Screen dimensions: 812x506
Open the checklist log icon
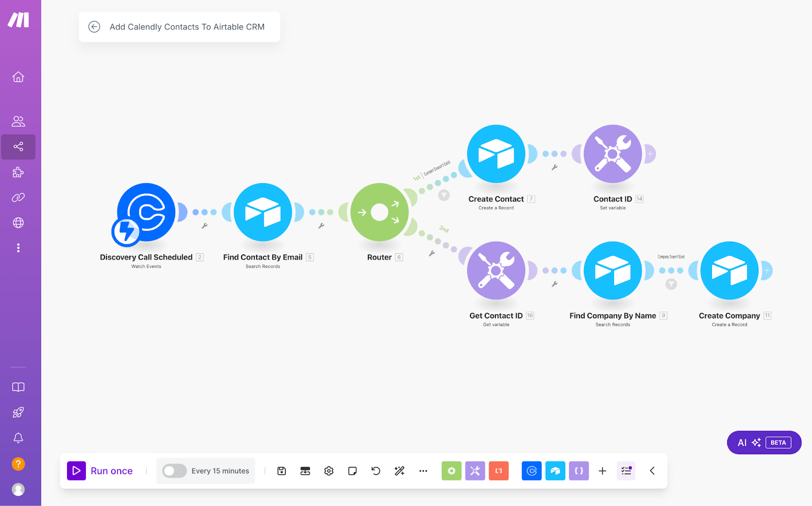coord(626,471)
